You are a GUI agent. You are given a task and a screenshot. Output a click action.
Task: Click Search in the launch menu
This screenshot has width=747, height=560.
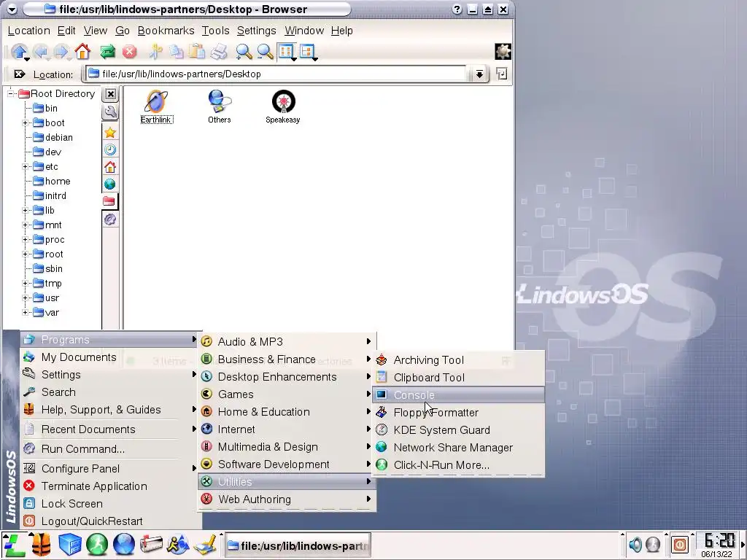109,392
